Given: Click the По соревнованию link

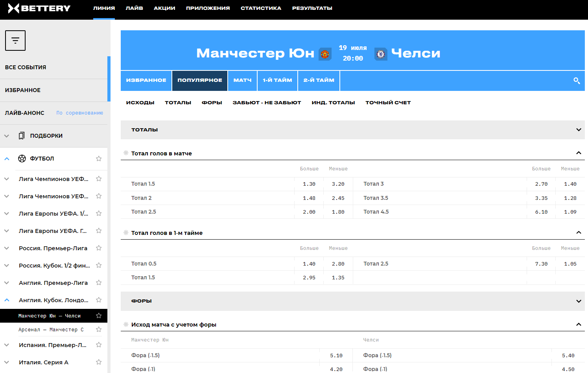Looking at the screenshot, I should click(x=79, y=113).
